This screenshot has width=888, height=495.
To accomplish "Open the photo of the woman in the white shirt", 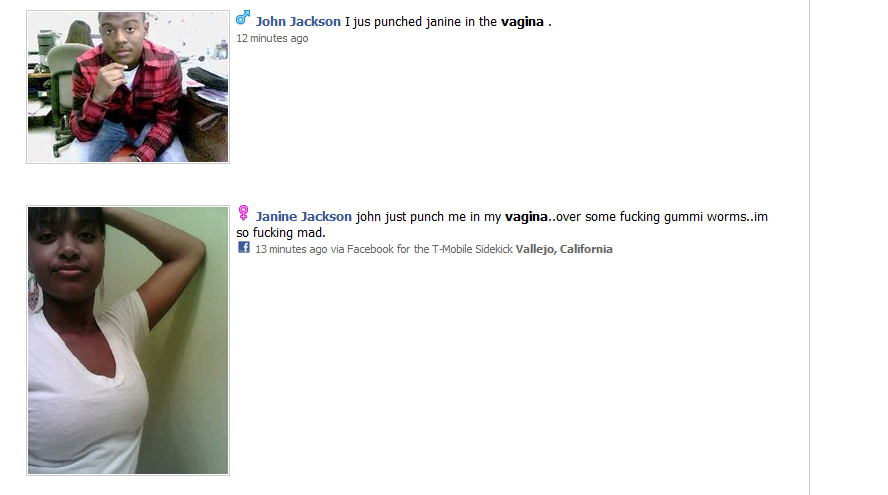I will pos(128,340).
